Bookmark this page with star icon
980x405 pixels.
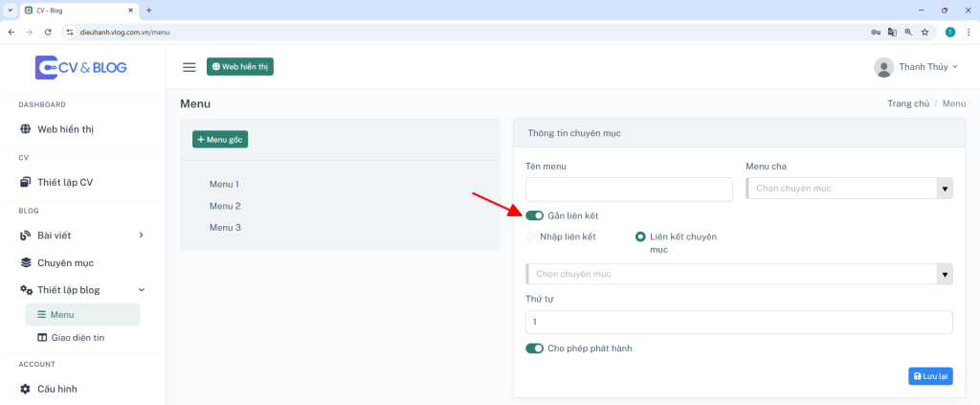point(924,32)
